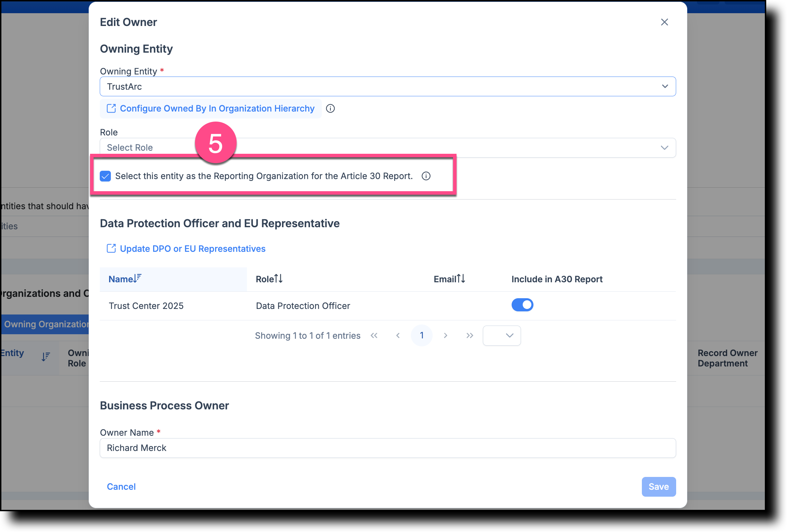This screenshot has width=787, height=532.
Task: Click the Save button
Action: [x=658, y=487]
